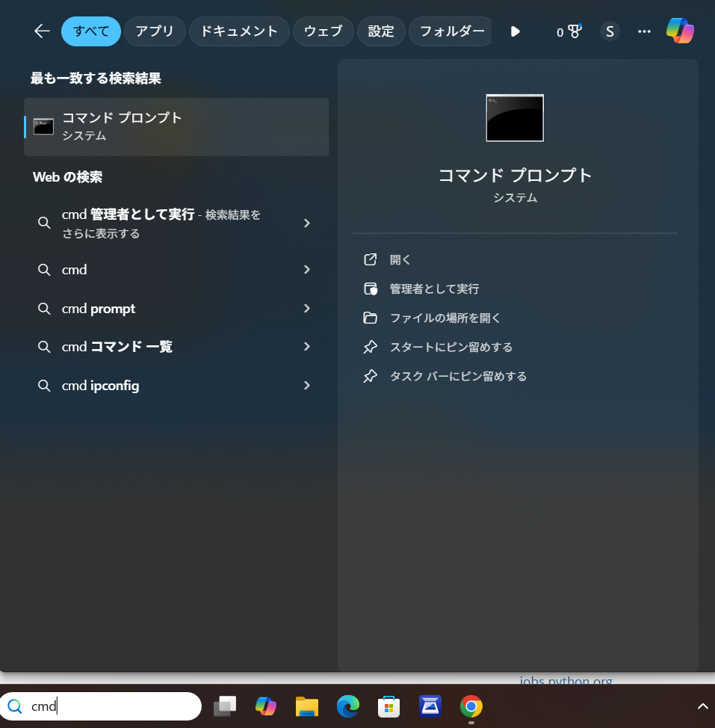Select コマンド プロンプト best match result
The image size is (715, 728).
(x=176, y=127)
